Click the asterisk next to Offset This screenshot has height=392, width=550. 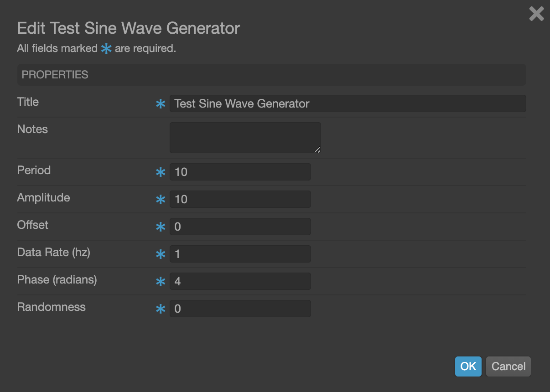[x=161, y=227]
